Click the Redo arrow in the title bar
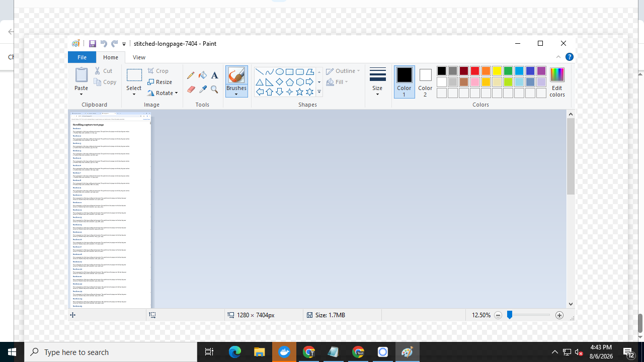The height and width of the screenshot is (362, 644). pyautogui.click(x=115, y=44)
